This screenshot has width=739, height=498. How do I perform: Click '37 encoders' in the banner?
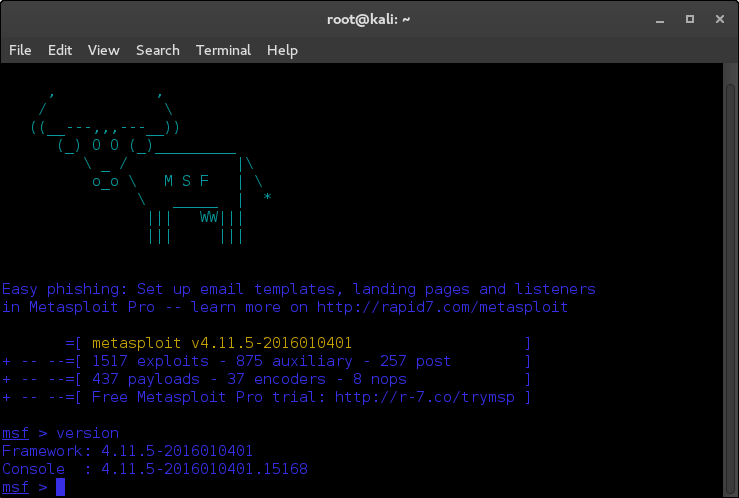pos(276,379)
